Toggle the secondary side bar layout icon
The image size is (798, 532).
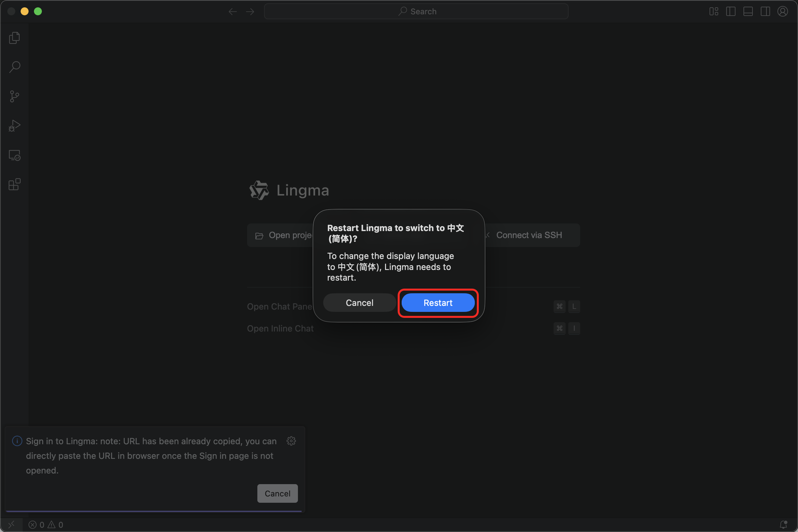click(x=765, y=12)
